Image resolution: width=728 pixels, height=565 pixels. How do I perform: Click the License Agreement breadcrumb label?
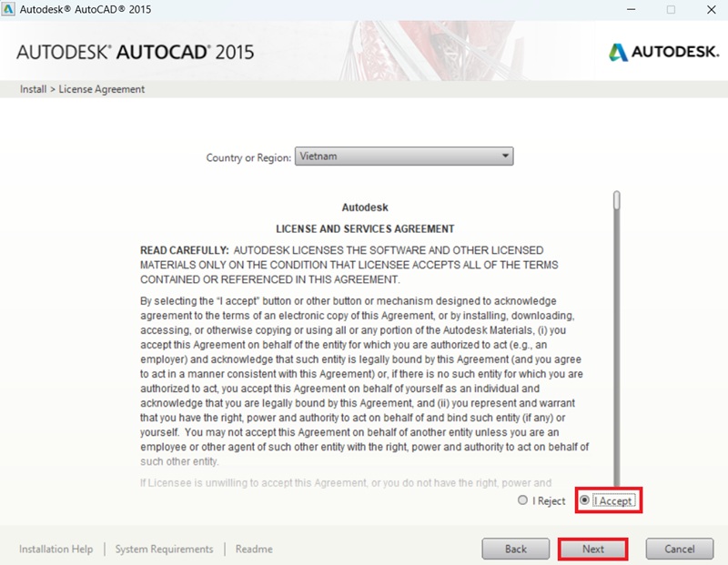pos(102,89)
